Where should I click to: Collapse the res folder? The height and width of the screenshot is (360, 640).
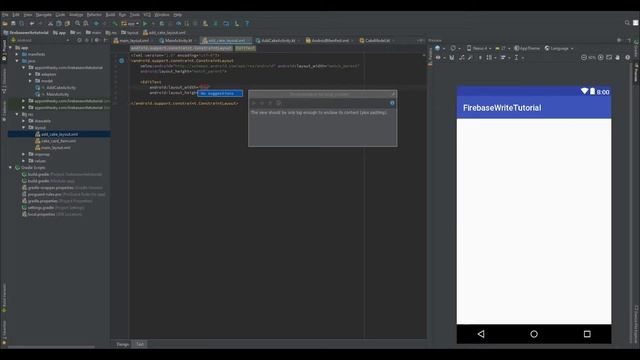pyautogui.click(x=17, y=114)
